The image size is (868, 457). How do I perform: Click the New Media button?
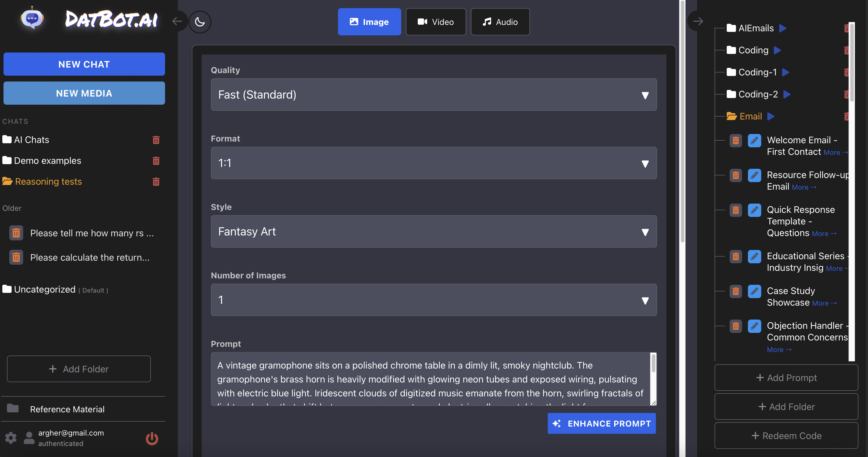[x=84, y=93]
